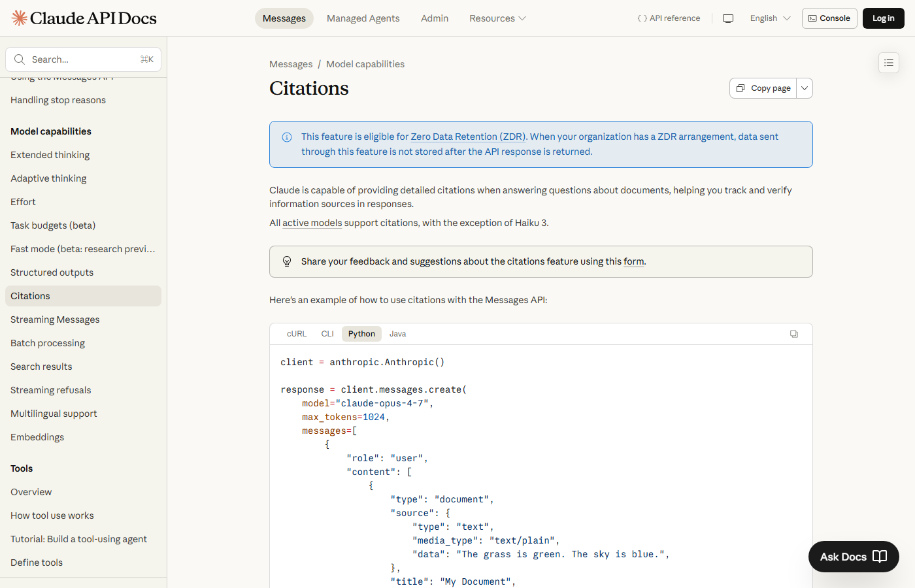915x588 pixels.
Task: Open Effort page in sidebar
Action: (83, 202)
